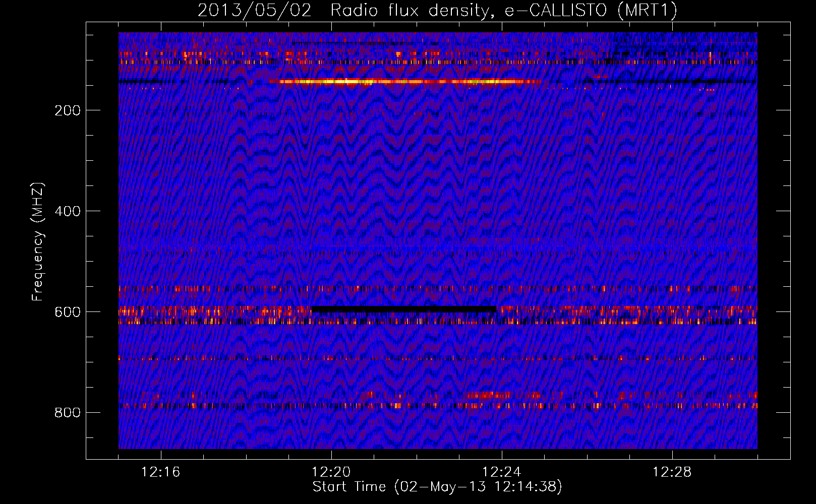Image resolution: width=816 pixels, height=504 pixels.
Task: Click the plot title 'Radio flux density, e-CALLISTO (MRT1)'
Action: point(503,11)
